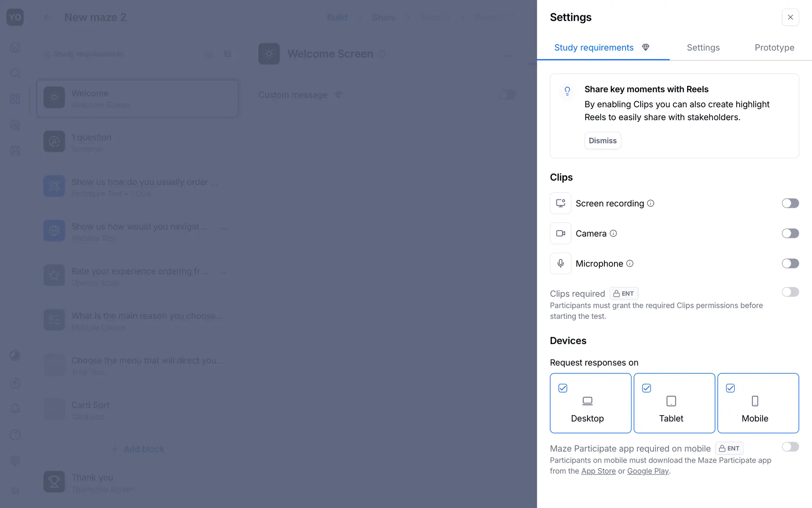
Task: Enable the Microphone toggle
Action: pos(790,263)
